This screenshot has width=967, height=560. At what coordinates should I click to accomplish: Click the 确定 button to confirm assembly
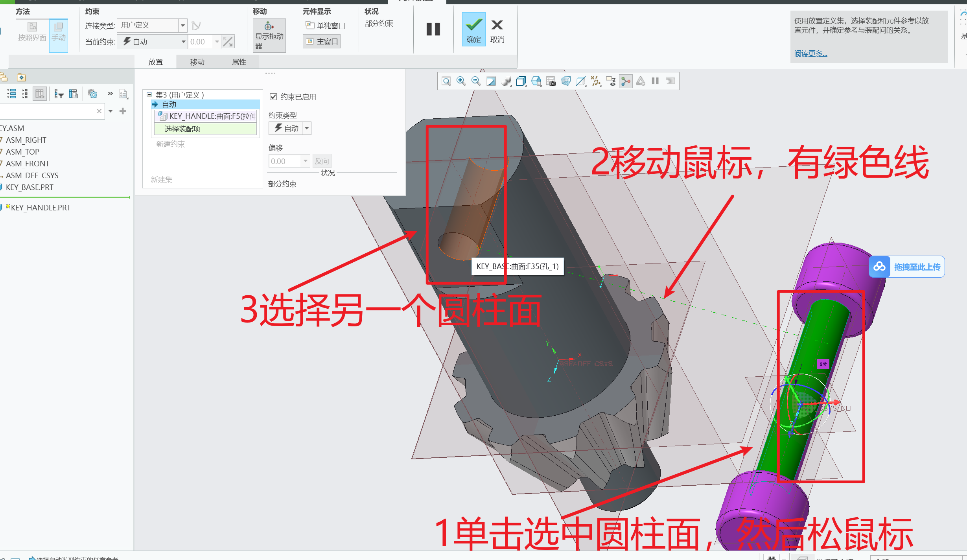coord(473,29)
